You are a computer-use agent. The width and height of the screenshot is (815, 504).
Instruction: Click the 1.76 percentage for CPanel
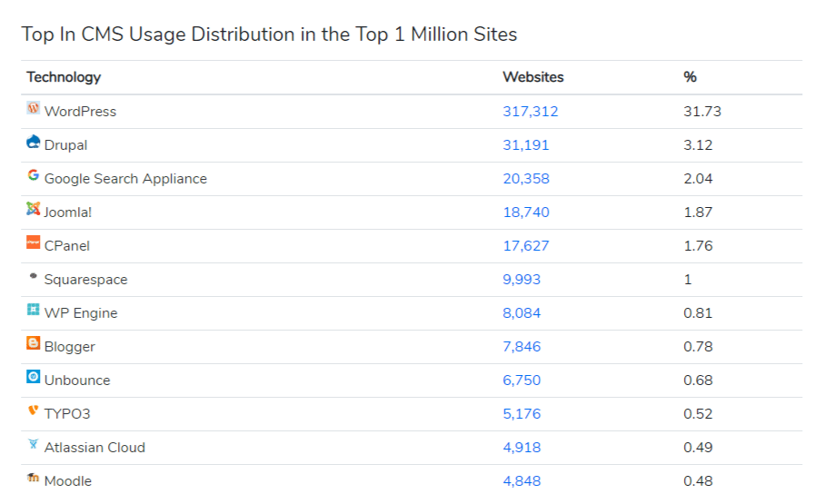pos(698,246)
